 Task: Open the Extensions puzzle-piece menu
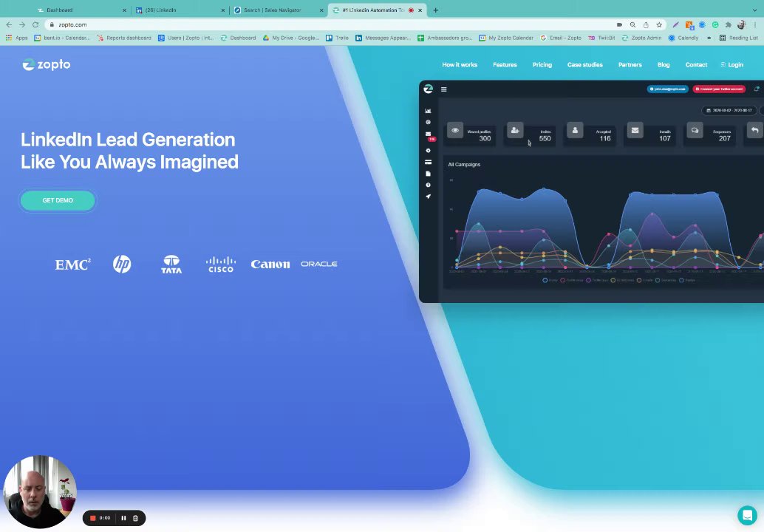click(729, 24)
